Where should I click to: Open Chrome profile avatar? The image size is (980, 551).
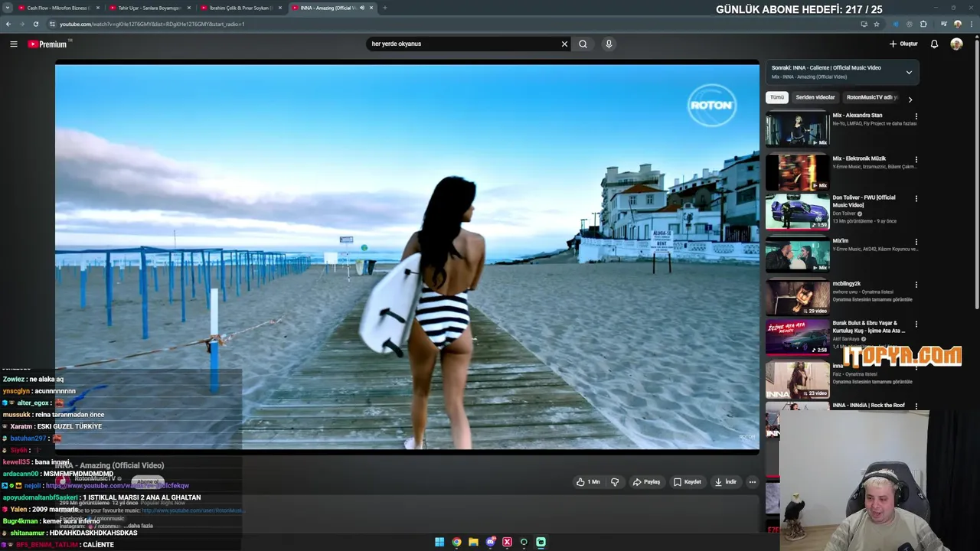coord(957,24)
